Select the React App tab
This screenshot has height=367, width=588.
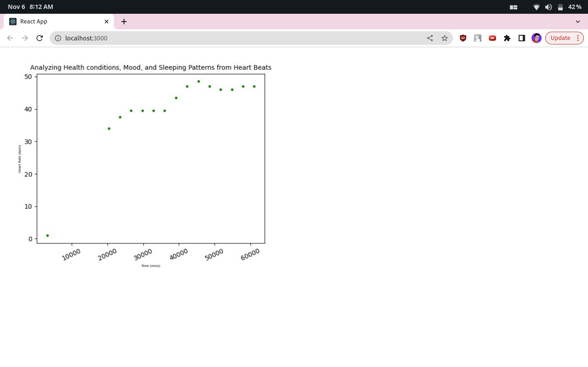56,22
